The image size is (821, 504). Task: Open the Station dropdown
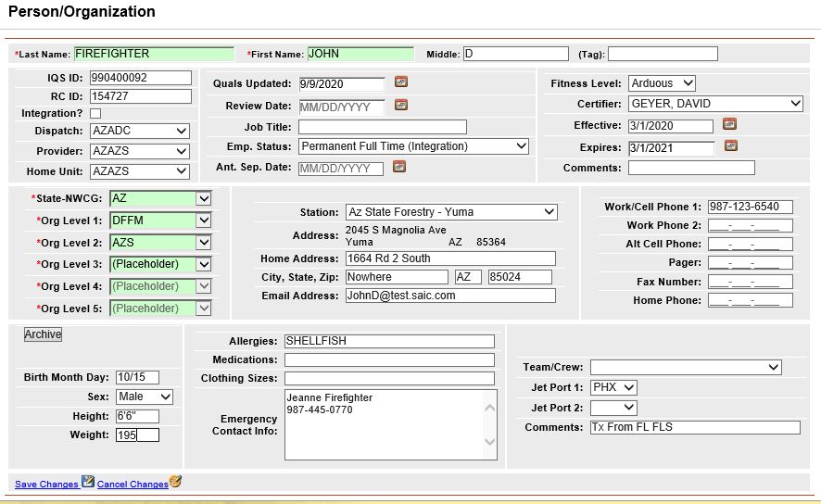coord(451,212)
